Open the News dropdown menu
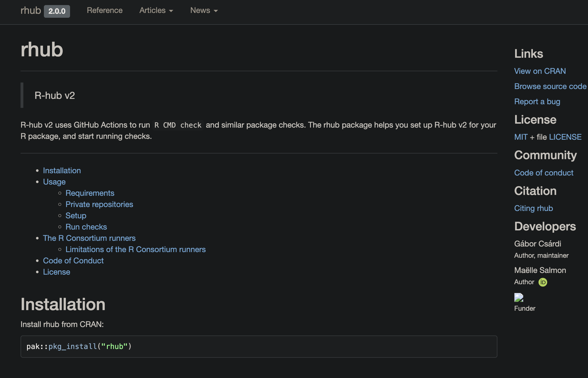Image resolution: width=588 pixels, height=378 pixels. 204,10
